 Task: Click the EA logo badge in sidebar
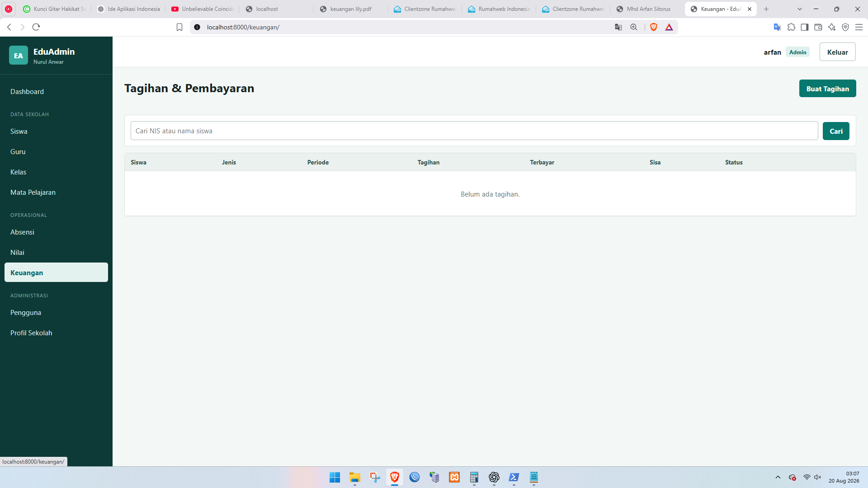pos(19,56)
